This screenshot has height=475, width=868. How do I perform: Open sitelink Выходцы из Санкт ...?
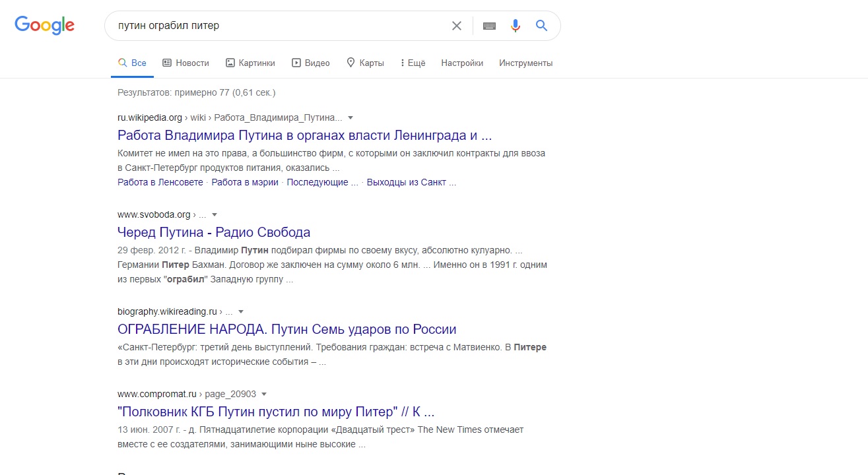click(x=411, y=183)
